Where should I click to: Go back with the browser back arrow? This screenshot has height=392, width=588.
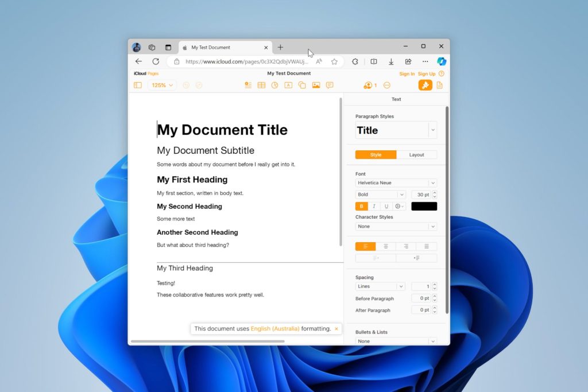click(139, 61)
